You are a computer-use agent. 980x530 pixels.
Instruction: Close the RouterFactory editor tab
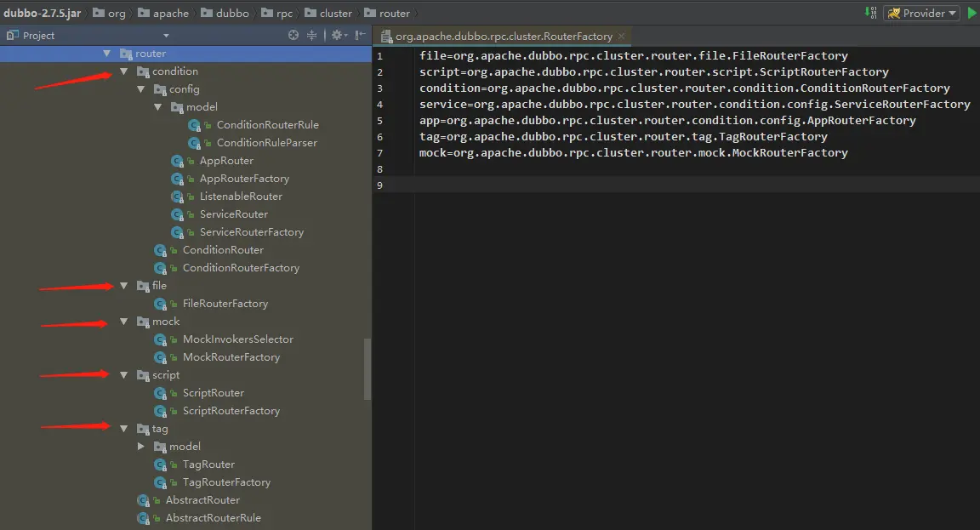tap(621, 37)
